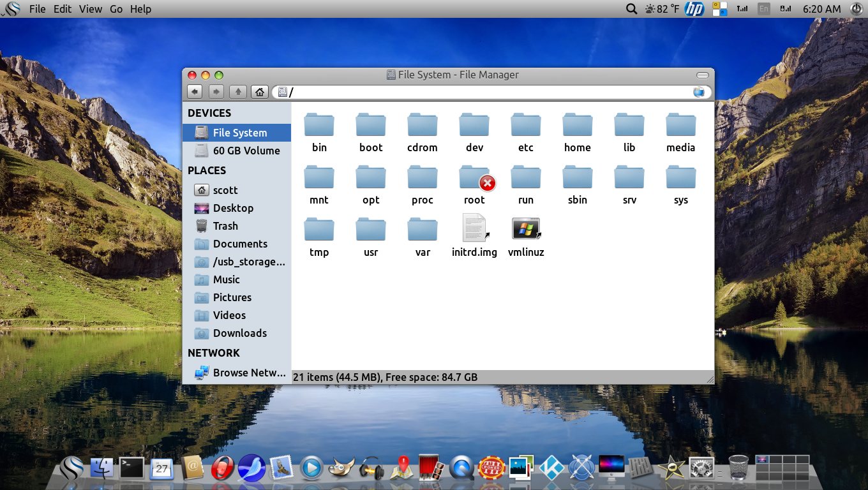Click the Back navigation arrow button
Image resolution: width=868 pixels, height=490 pixels.
click(195, 92)
